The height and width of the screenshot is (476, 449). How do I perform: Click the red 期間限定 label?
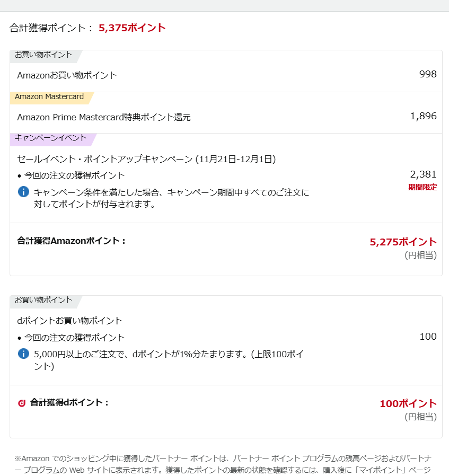422,187
